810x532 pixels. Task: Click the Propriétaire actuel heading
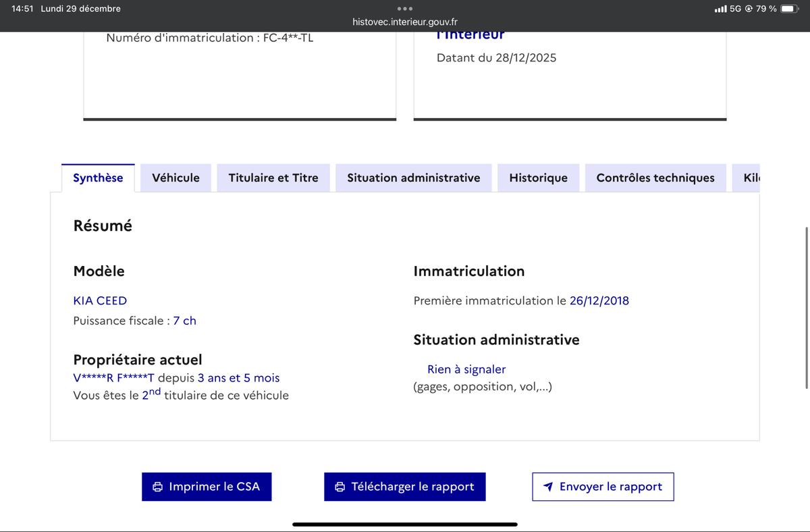click(138, 360)
